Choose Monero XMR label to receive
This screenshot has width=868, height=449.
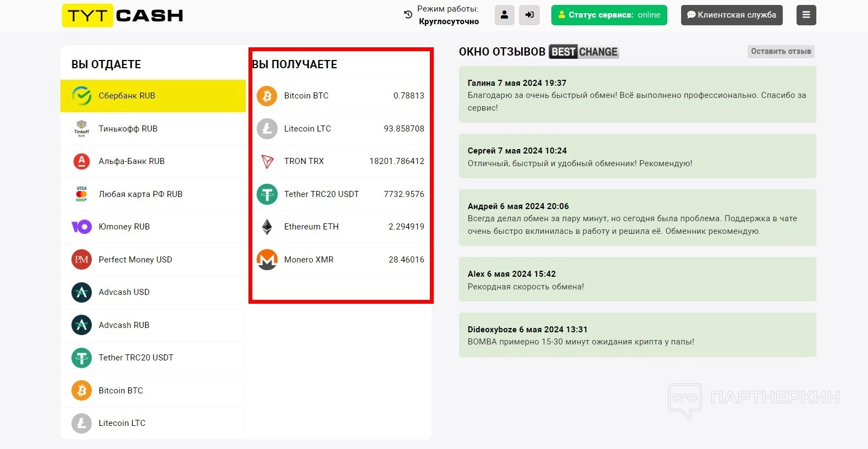point(309,259)
